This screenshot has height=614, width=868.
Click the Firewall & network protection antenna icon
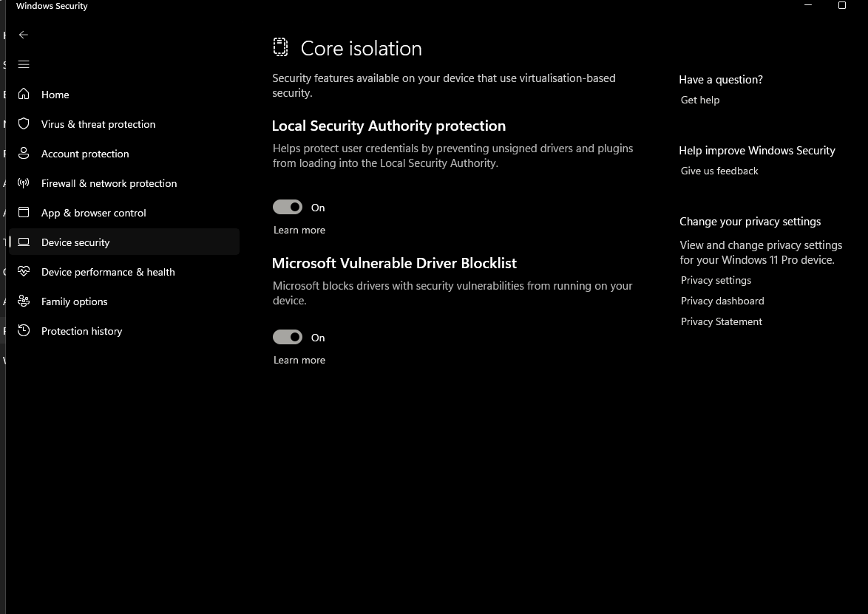(24, 183)
